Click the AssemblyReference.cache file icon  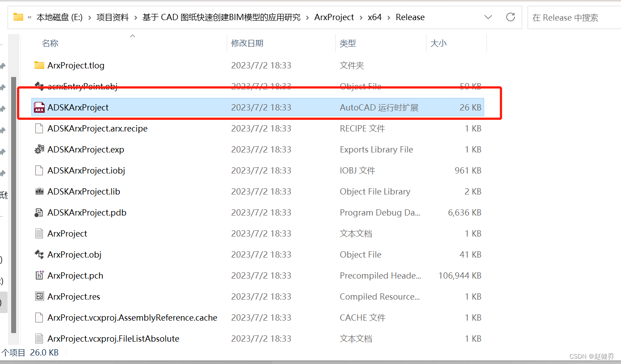(x=39, y=317)
